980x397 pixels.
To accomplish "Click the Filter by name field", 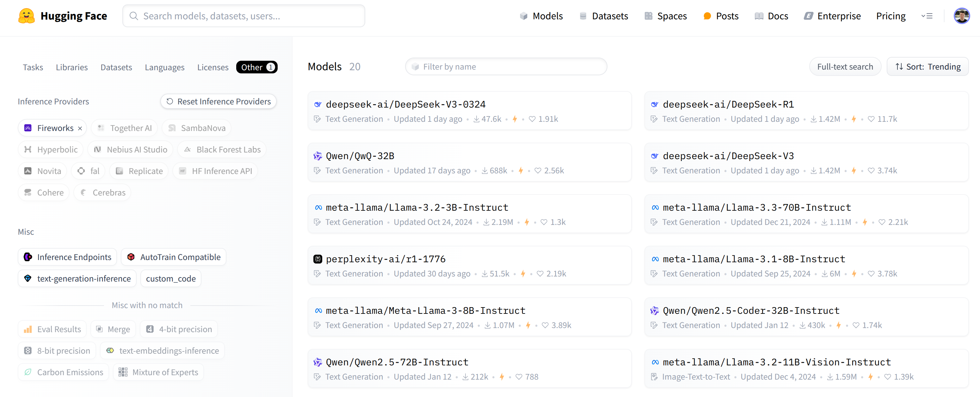I will click(506, 67).
